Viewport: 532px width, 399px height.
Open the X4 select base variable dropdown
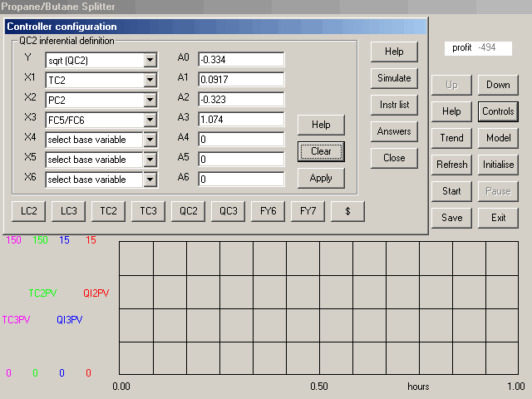[x=150, y=140]
